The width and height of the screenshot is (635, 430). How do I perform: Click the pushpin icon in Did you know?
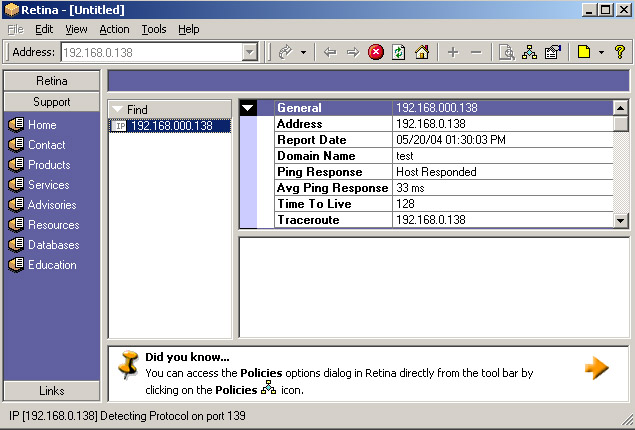pos(128,364)
